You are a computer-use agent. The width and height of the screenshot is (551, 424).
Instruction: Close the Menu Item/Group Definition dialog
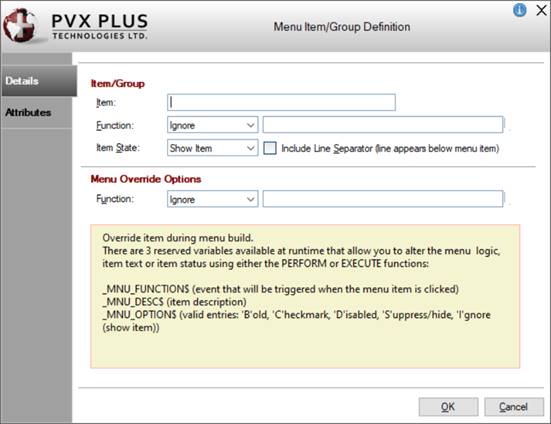[x=542, y=11]
